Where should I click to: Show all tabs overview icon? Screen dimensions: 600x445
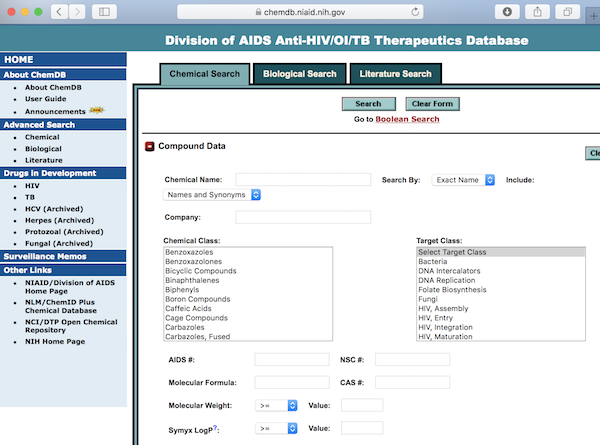click(567, 12)
